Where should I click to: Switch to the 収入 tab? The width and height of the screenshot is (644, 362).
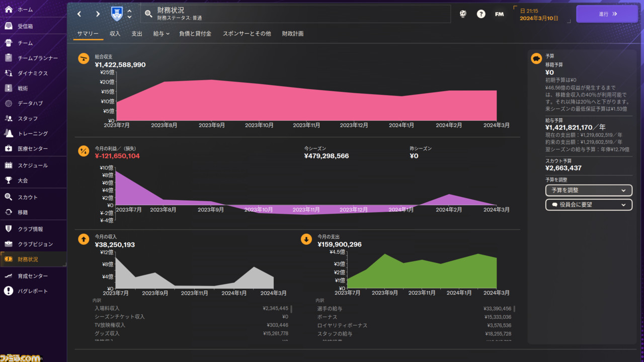[x=115, y=34]
